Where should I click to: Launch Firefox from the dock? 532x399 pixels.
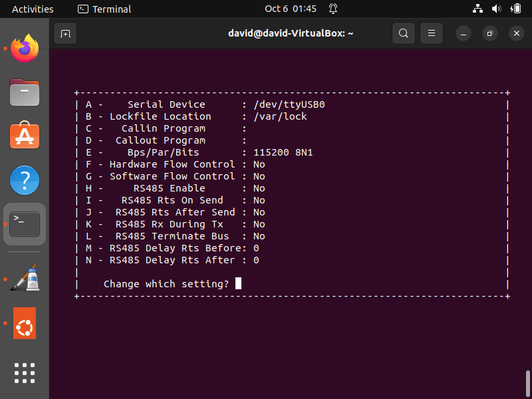click(x=24, y=48)
